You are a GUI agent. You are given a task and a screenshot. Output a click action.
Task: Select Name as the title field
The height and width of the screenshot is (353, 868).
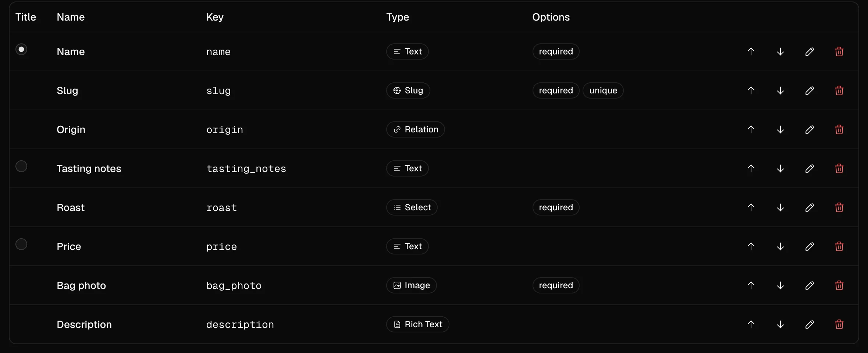(x=21, y=49)
